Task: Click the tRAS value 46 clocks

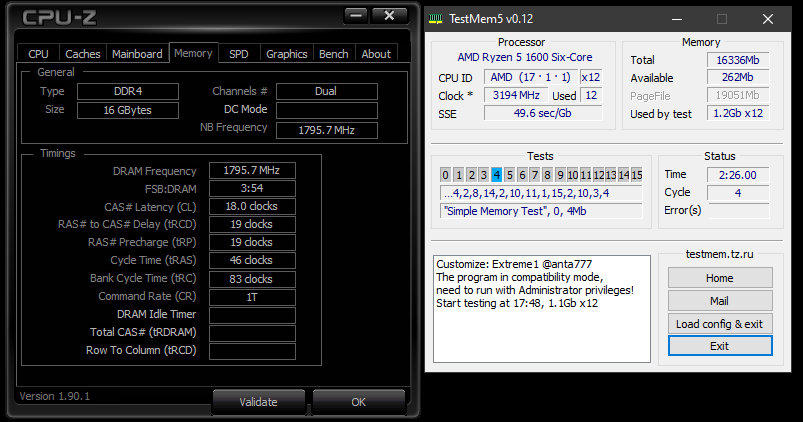Action: [x=252, y=260]
